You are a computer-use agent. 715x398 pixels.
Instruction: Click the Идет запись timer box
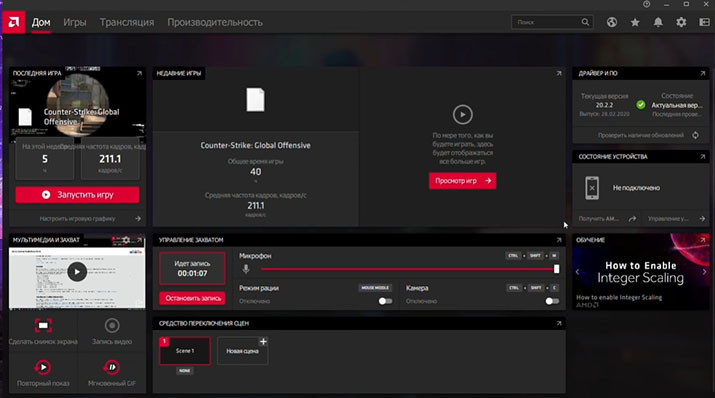[x=192, y=269]
